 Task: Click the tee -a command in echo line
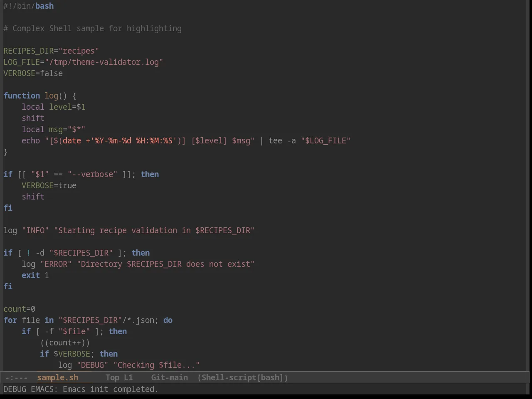pos(282,140)
